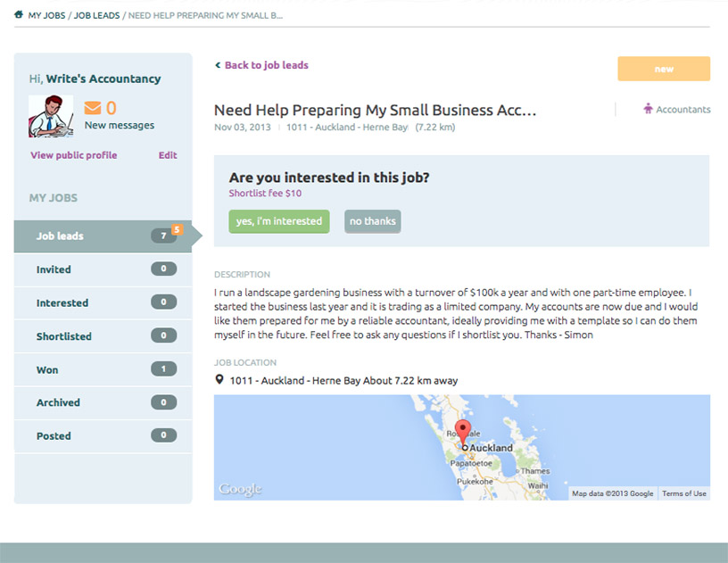This screenshot has width=728, height=563.
Task: Click the red map pin on Auckland
Action: pos(462,431)
